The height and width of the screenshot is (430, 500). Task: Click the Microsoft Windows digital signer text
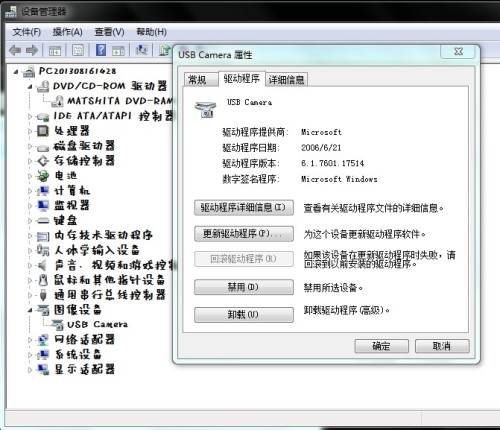pos(339,179)
